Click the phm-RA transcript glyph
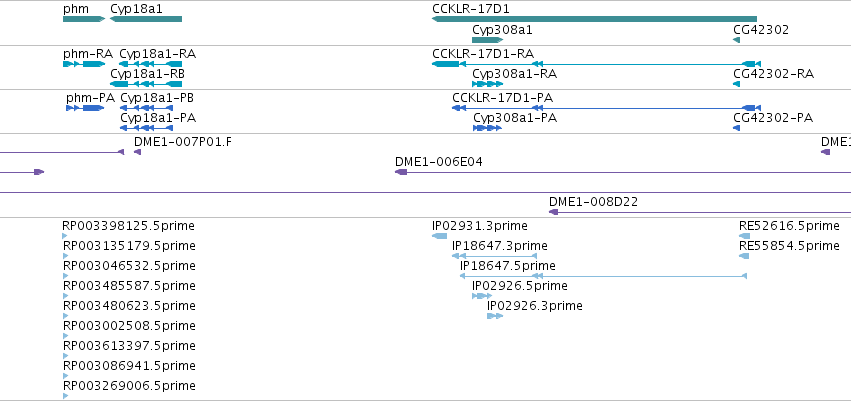The width and height of the screenshot is (851, 401). (84, 64)
